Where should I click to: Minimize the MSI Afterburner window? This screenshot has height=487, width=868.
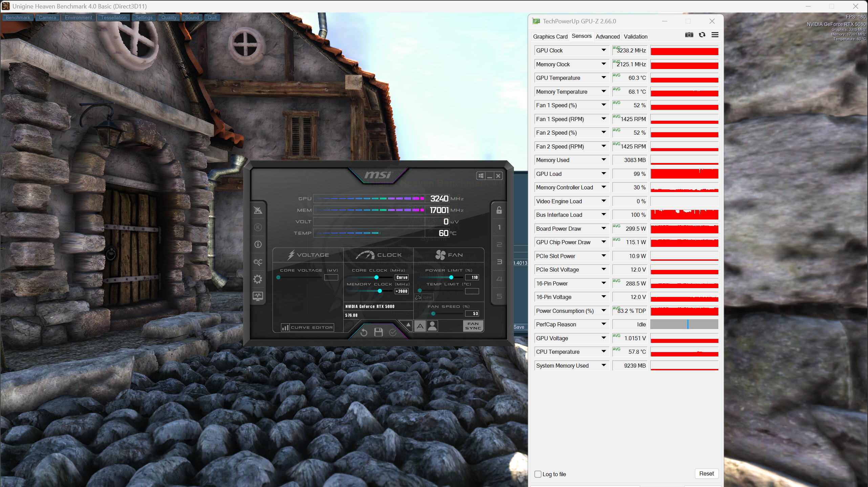(x=490, y=176)
